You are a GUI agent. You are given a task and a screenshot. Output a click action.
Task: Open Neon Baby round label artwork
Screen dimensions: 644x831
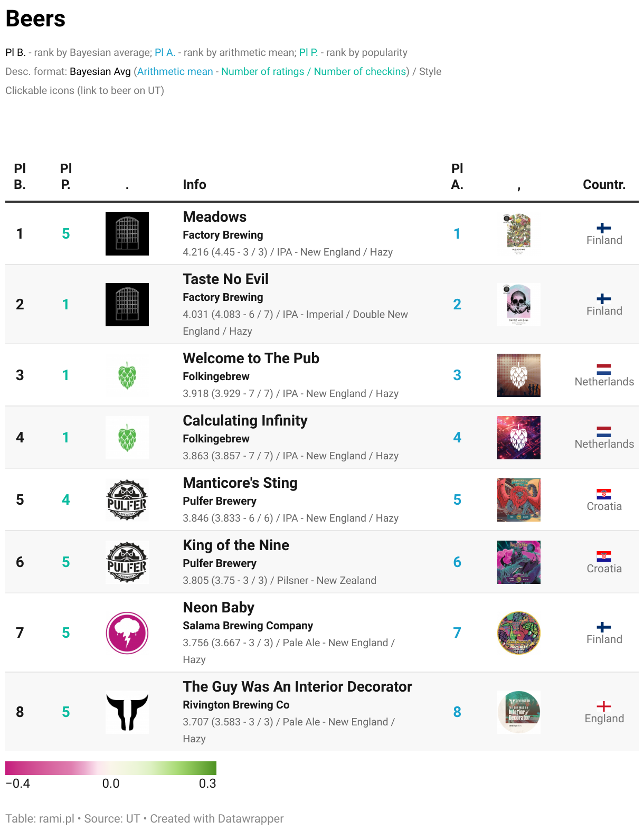click(519, 633)
